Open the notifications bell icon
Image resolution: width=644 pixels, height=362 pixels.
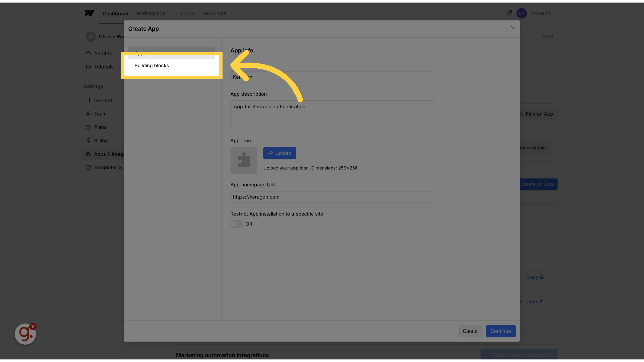tap(509, 13)
